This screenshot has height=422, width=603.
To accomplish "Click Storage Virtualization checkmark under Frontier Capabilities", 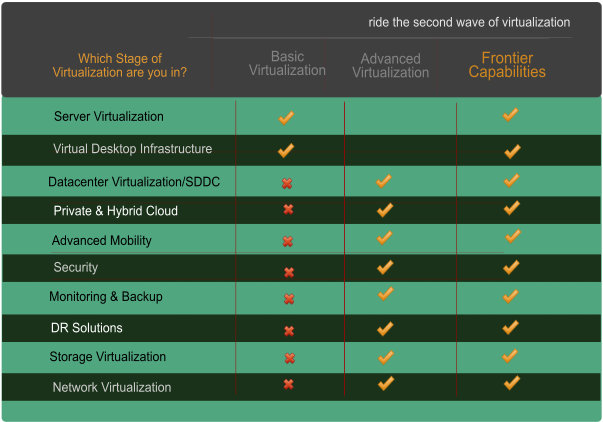I will click(510, 356).
